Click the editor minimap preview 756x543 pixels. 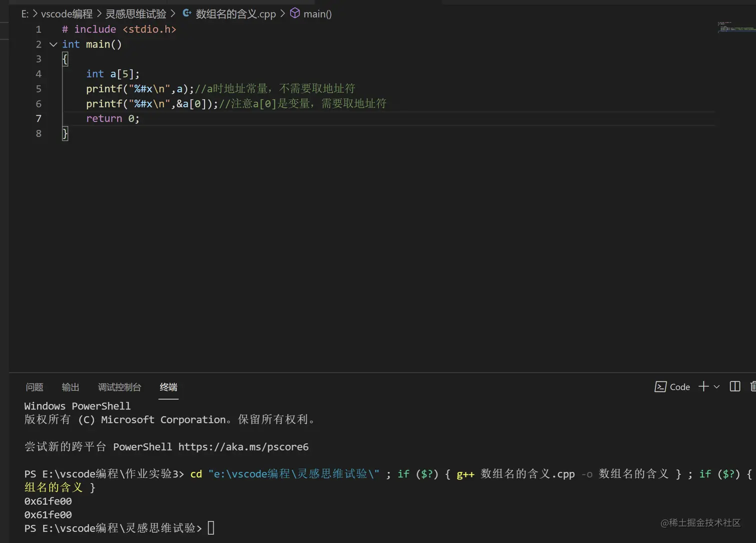(x=736, y=27)
